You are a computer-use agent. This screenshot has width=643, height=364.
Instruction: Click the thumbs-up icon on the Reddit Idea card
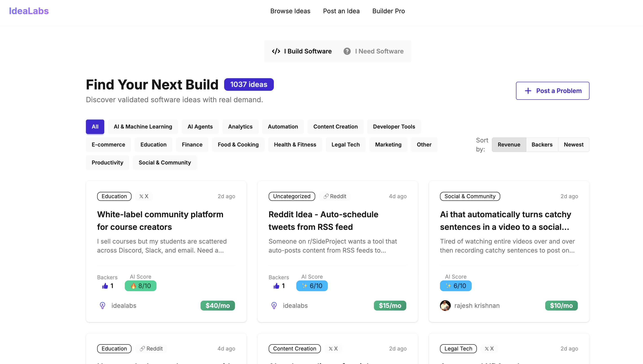(276, 286)
